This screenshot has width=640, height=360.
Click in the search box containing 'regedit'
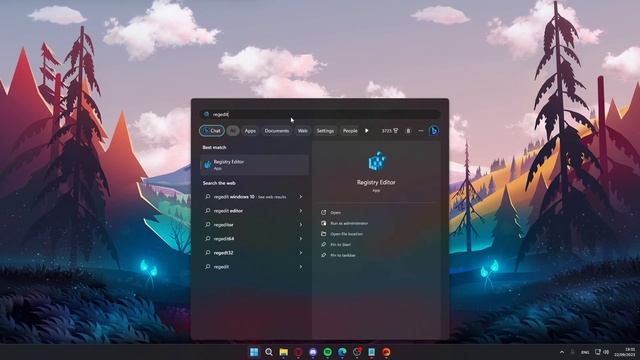[x=320, y=114]
